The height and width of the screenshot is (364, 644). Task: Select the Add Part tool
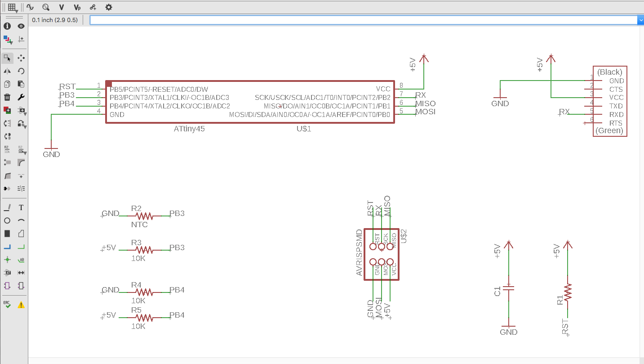tap(7, 110)
